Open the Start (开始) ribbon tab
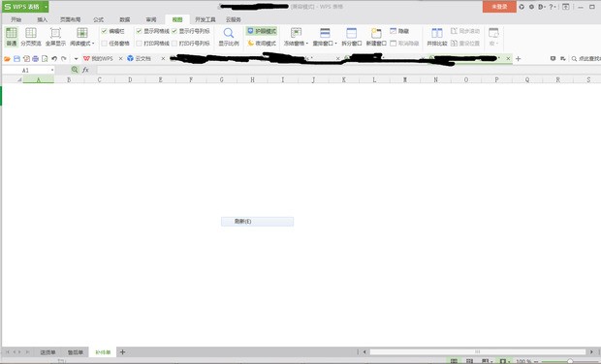The image size is (601, 364). pyautogui.click(x=16, y=19)
